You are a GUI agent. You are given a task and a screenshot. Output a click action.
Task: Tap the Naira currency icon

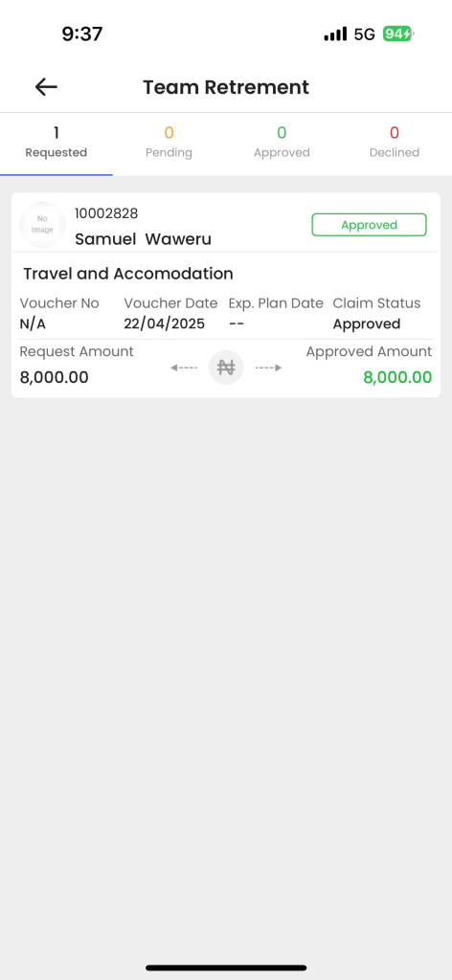coord(226,367)
